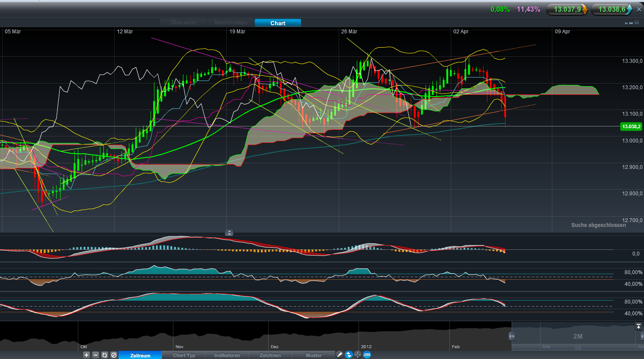Click the Suche abgeschlossen status text
This screenshot has height=359, width=644.
coord(598,225)
